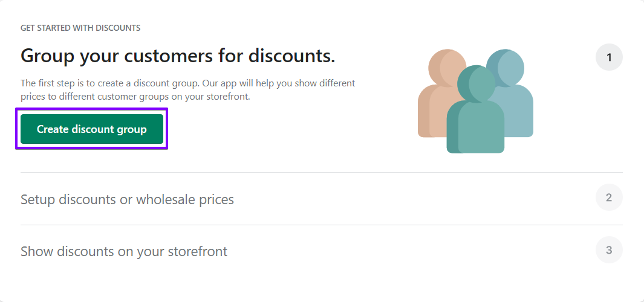Click the divider line above step two
This screenshot has width=644, height=302.
pos(322,172)
